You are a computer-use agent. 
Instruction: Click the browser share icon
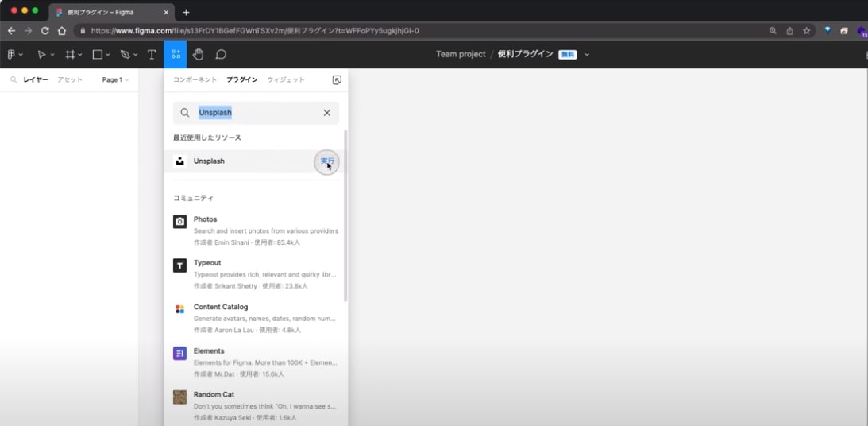point(790,31)
